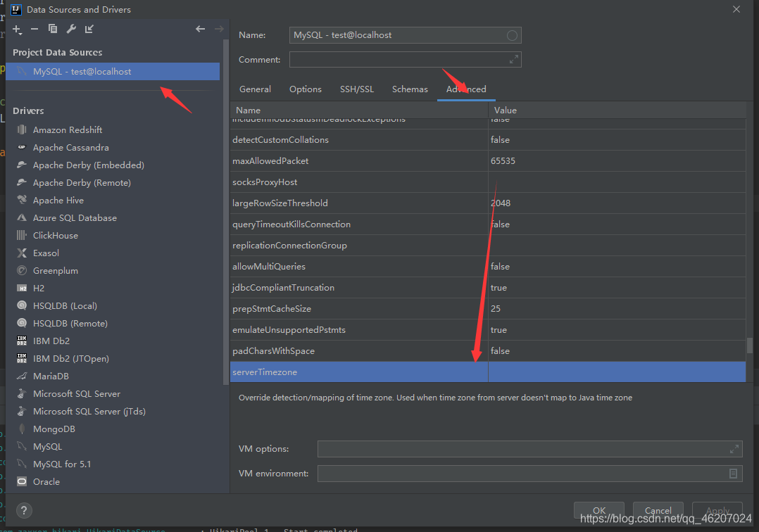Image resolution: width=759 pixels, height=532 pixels.
Task: Select MySQL - test@localhost data source
Action: click(113, 72)
